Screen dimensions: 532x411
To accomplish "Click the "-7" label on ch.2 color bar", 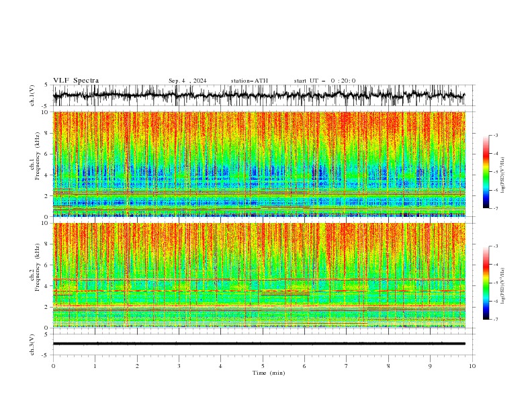I will coord(495,320).
